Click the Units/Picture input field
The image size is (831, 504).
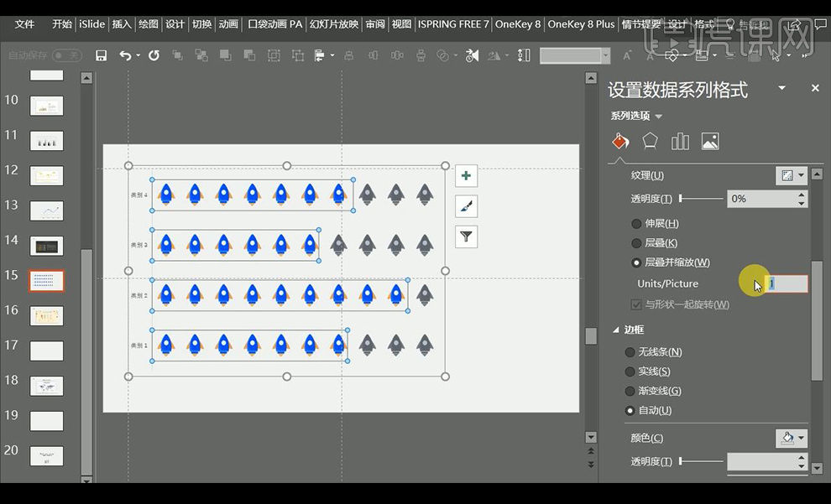point(787,283)
